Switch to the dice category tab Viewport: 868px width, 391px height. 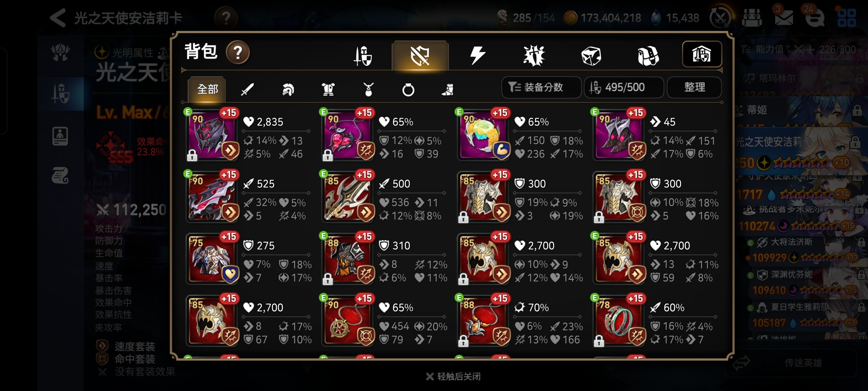point(591,56)
